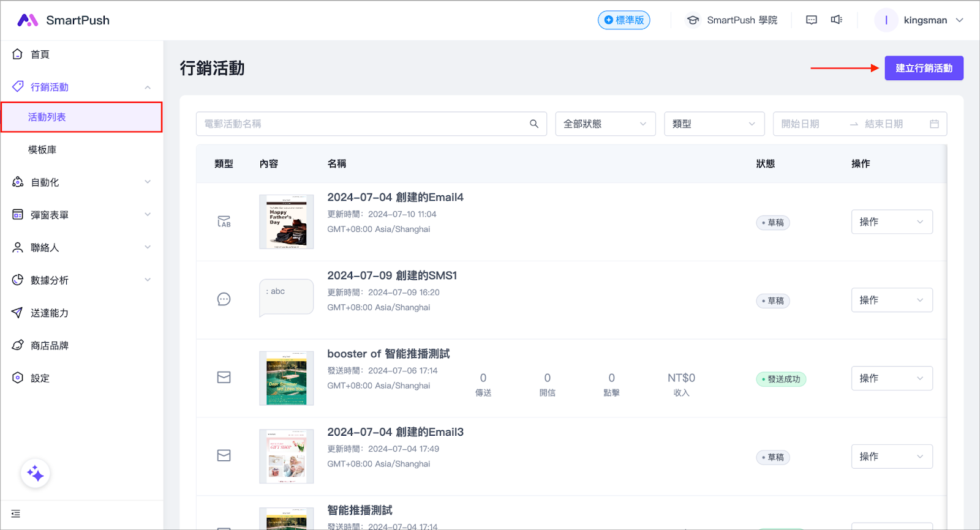The image size is (980, 530).
Task: Open the message feedback icon in top bar
Action: coord(812,20)
